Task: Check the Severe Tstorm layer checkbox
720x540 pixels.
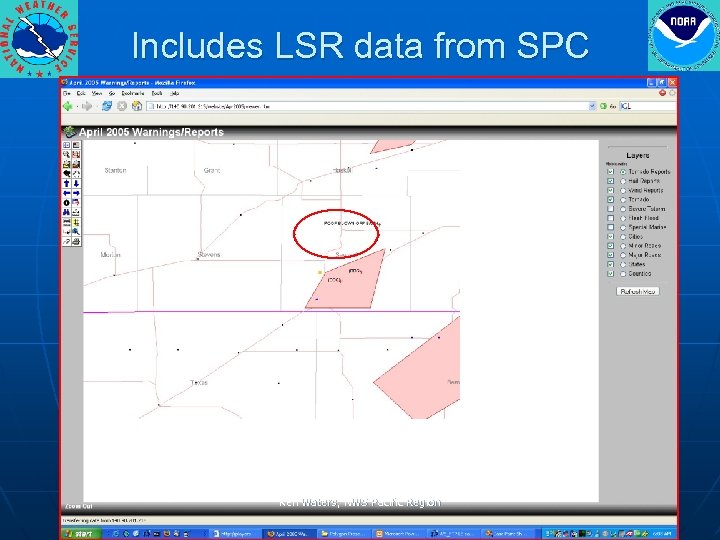Action: coord(611,209)
